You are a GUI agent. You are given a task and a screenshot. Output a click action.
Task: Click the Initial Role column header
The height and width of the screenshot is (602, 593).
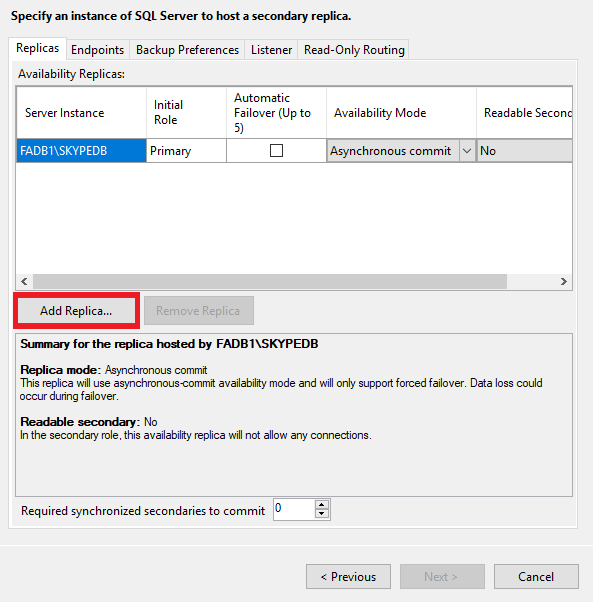click(x=186, y=113)
